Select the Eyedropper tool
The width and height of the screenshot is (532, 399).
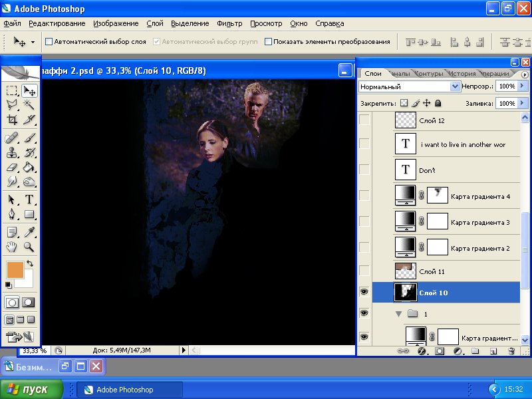[29, 231]
